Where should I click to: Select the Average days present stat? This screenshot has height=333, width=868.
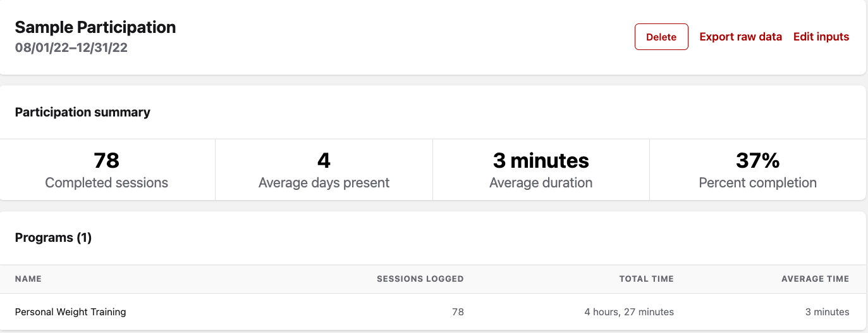click(x=324, y=170)
